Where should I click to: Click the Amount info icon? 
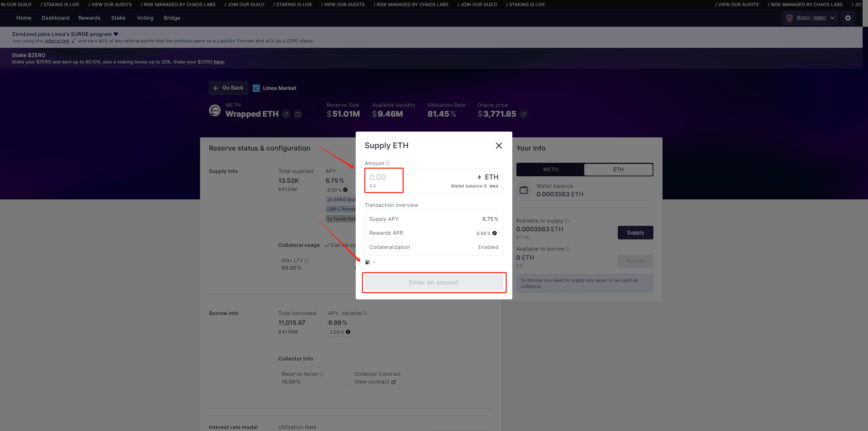(388, 163)
